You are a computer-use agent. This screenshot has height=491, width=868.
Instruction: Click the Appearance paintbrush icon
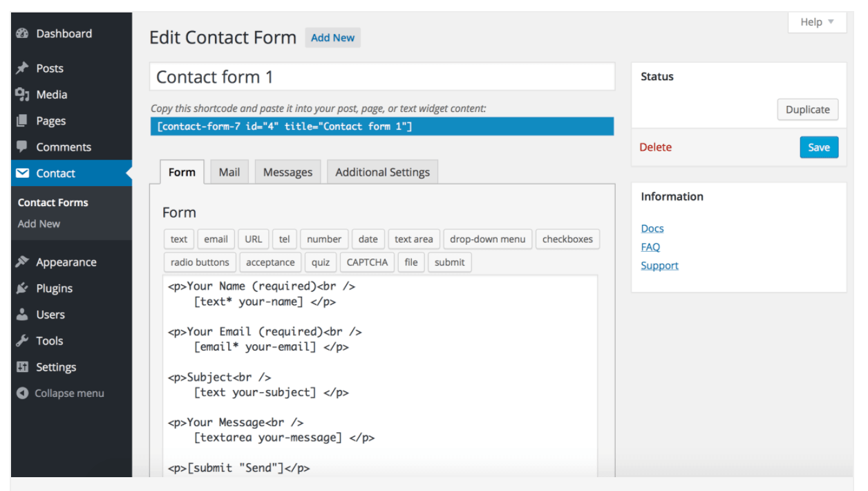tap(22, 262)
